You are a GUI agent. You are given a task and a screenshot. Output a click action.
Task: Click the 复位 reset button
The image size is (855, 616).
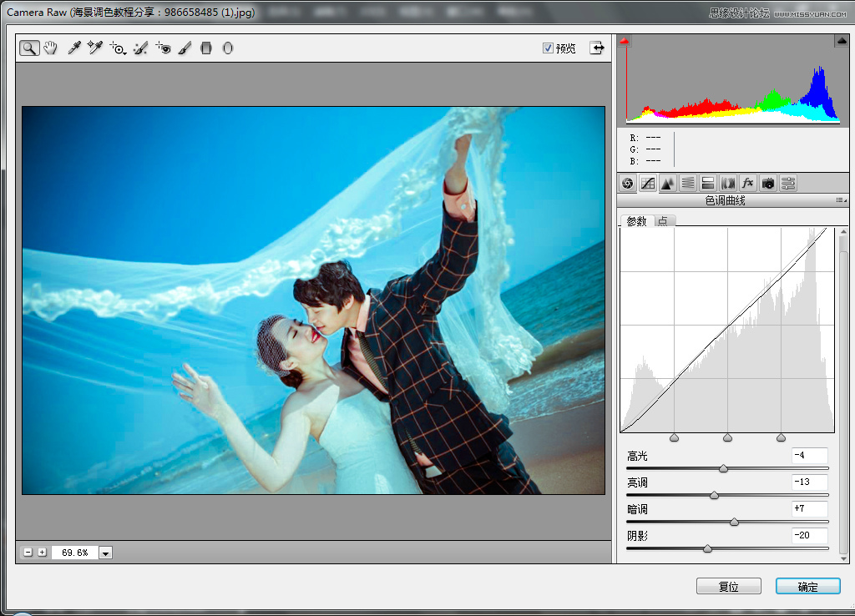click(728, 587)
